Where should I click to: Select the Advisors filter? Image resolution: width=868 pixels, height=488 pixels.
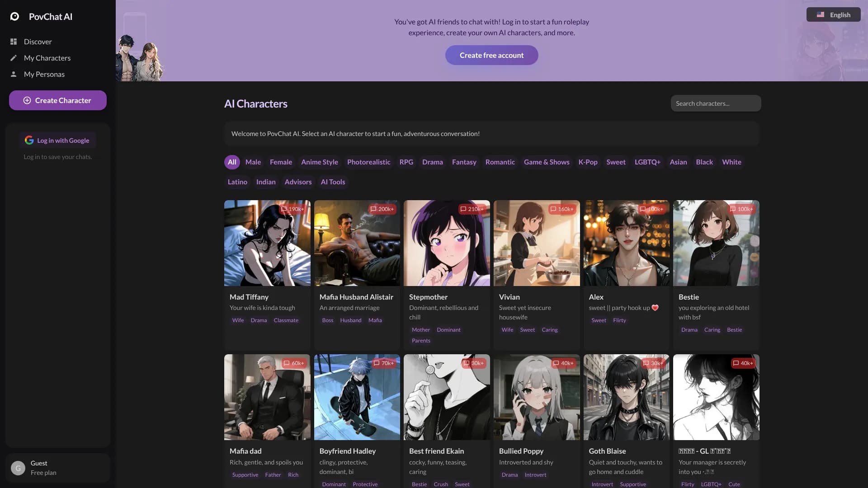coord(298,182)
